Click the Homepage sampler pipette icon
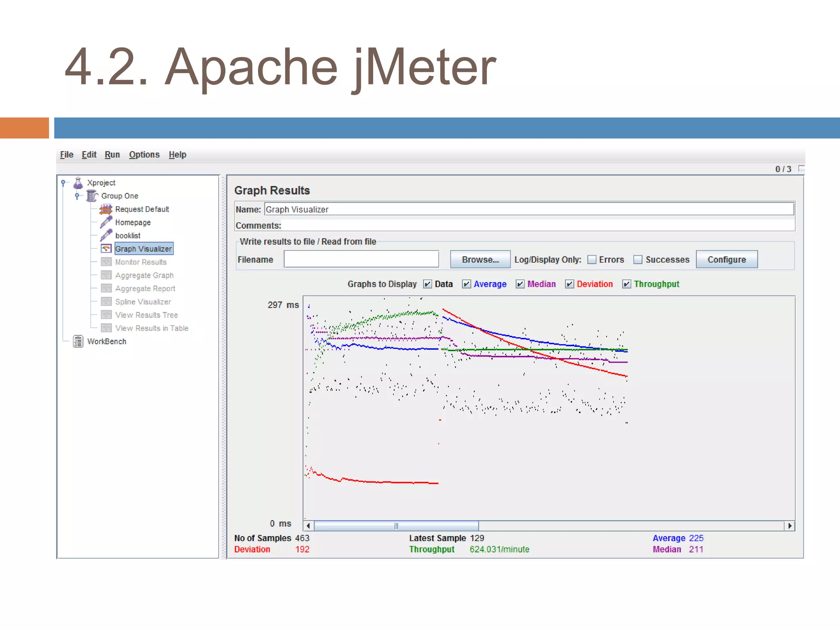Image resolution: width=840 pixels, height=630 pixels. pos(106,222)
